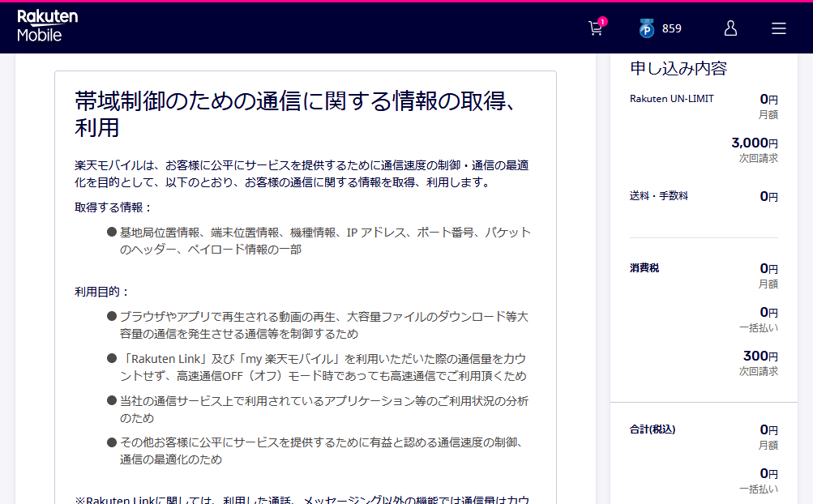813x504 pixels.
Task: Click the heading 帯域制御のための通信に関する情報の取得、利用
Action: 296,114
